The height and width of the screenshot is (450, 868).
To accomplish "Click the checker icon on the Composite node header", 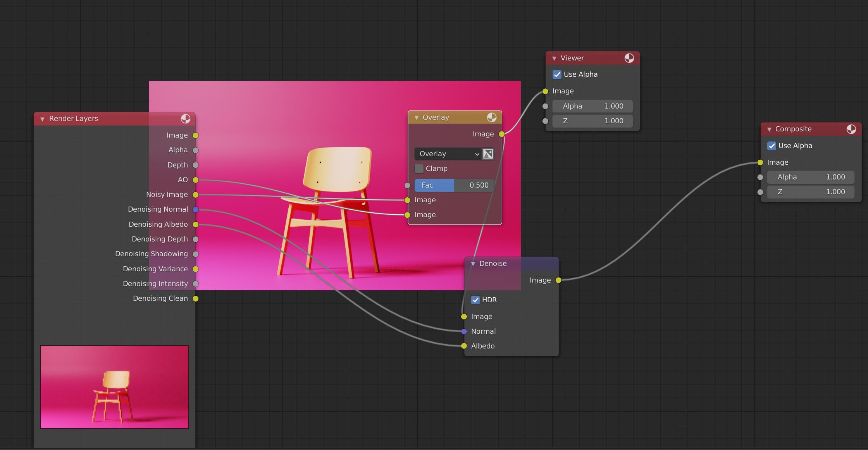I will tap(851, 129).
